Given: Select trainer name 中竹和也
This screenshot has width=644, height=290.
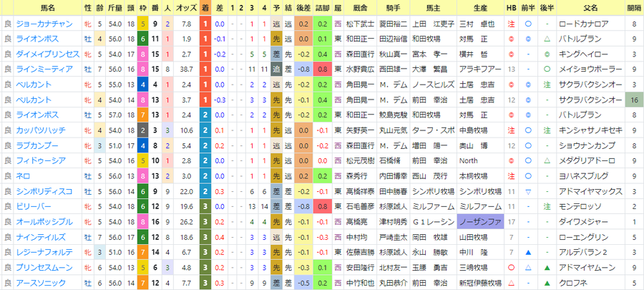Looking at the screenshot, I should click(x=360, y=283).
